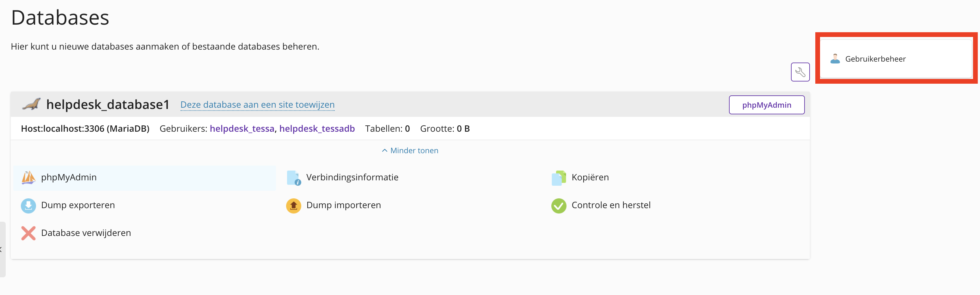The width and height of the screenshot is (980, 295).
Task: Collapse details with Minder tonen
Action: pos(410,151)
